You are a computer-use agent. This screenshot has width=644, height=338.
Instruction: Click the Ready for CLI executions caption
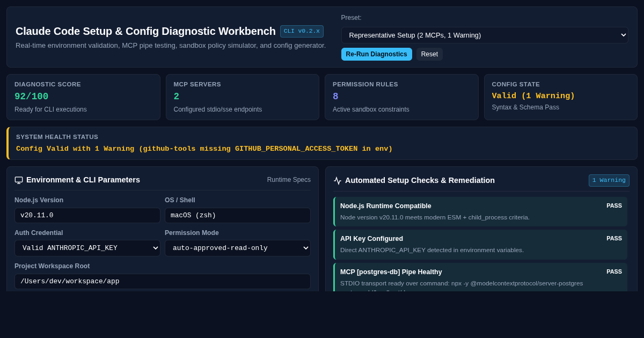(50, 109)
